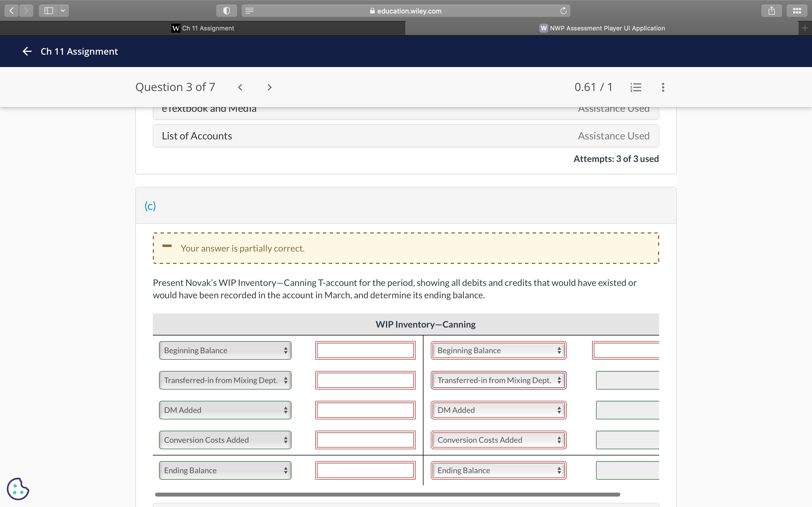Open the Share menu in Safari

pos(771,10)
